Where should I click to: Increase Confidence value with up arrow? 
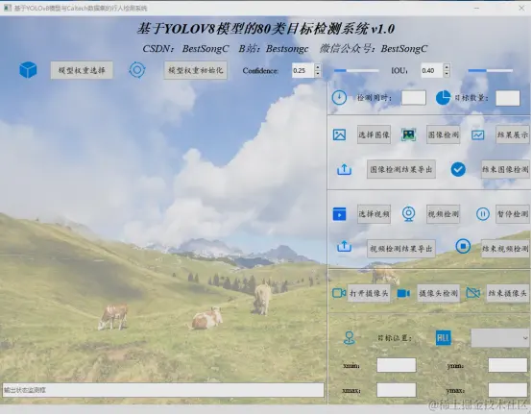(x=318, y=67)
